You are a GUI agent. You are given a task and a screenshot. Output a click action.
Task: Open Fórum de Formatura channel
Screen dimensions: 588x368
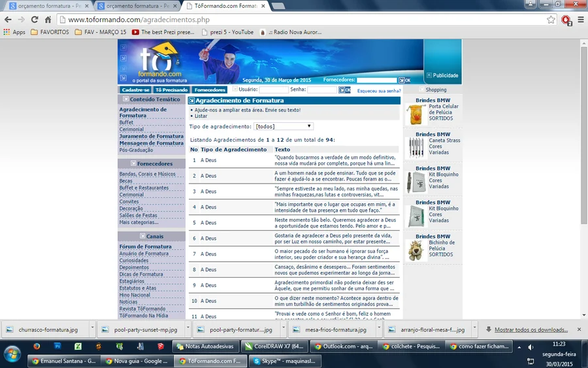[145, 246]
